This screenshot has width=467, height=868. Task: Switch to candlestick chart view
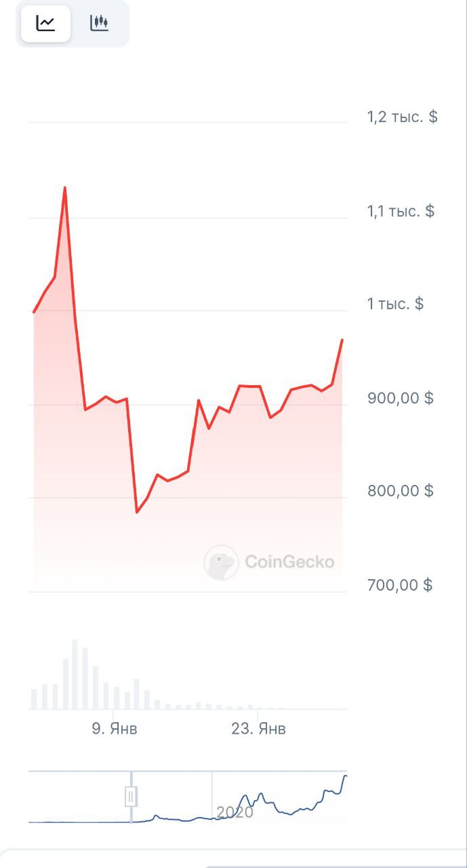(x=99, y=24)
